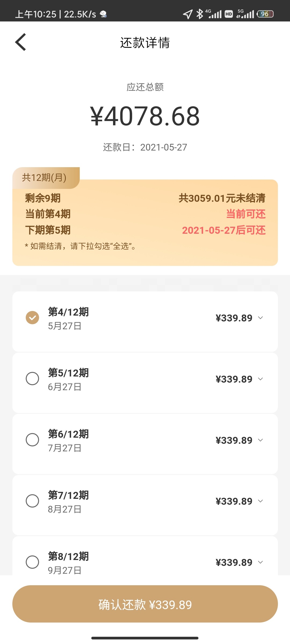Tap the 4G signal strength icon
Viewport: 290px width, 644px height.
pos(214,14)
